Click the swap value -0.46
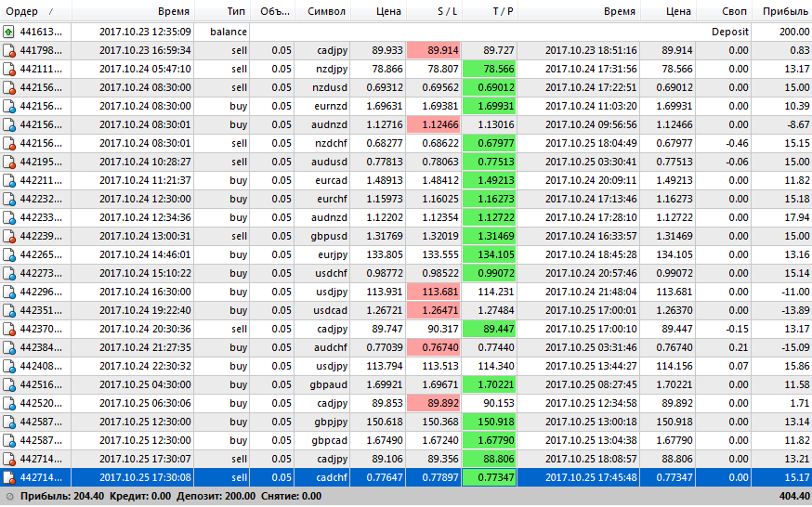The width and height of the screenshot is (812, 507). coord(737,144)
